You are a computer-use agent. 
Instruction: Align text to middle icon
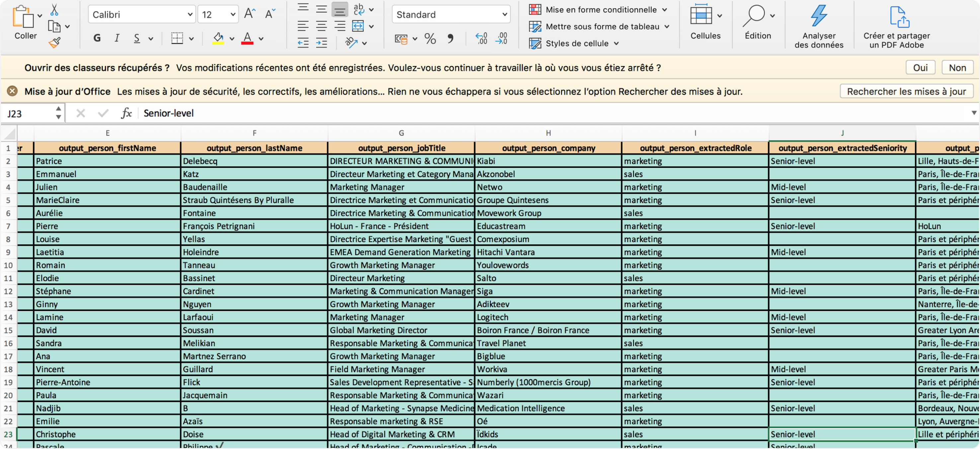321,9
